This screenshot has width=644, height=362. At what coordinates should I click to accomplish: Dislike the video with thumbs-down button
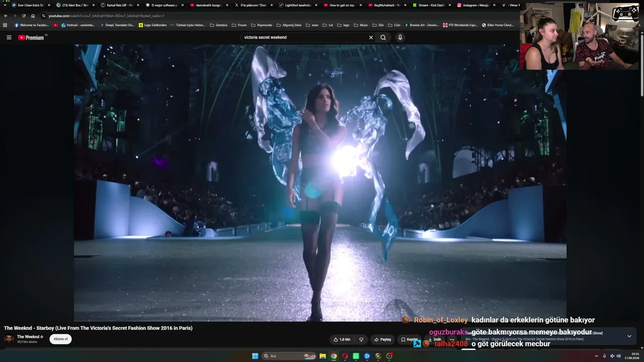coord(361,339)
